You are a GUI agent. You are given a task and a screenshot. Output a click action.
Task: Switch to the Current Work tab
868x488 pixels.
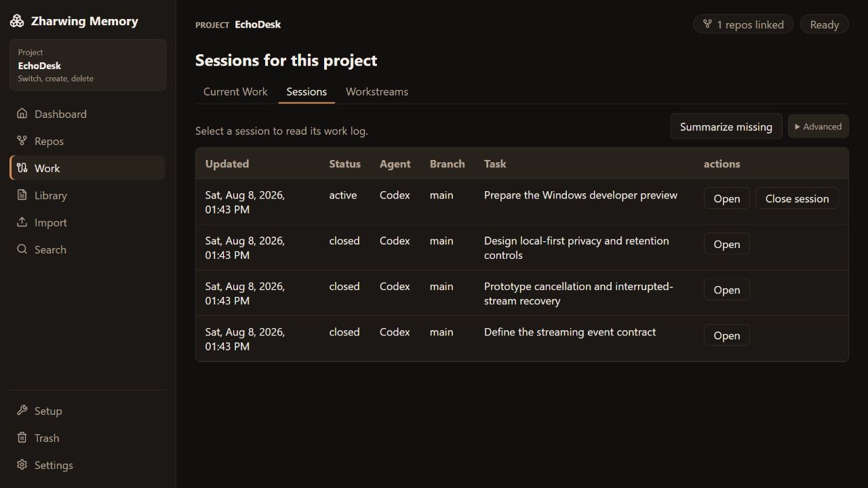point(235,91)
